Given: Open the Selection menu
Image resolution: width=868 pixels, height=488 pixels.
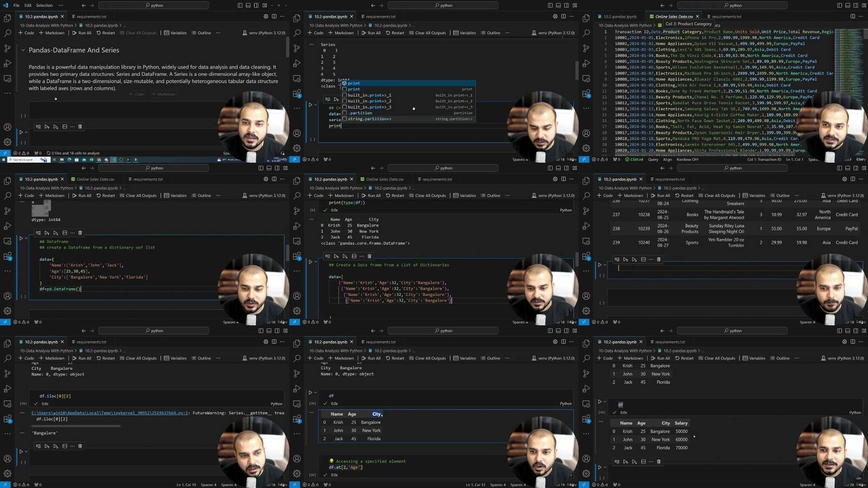Looking at the screenshot, I should 44,5.
